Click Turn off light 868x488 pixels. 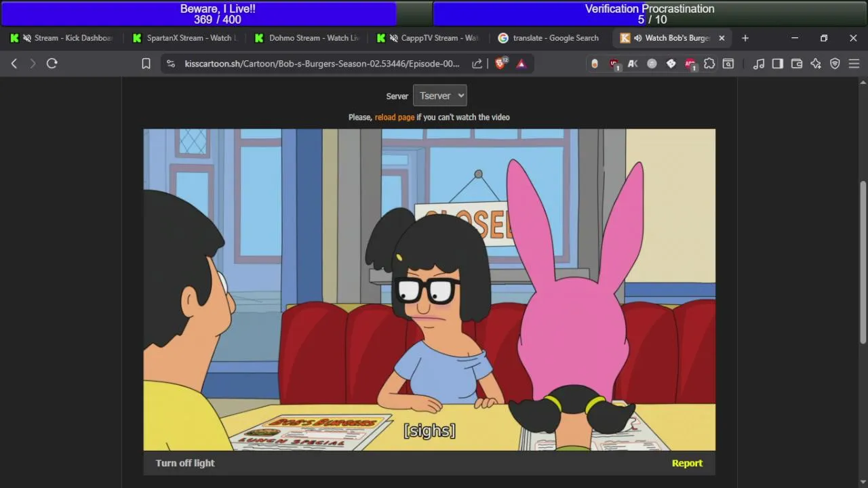[x=185, y=463]
